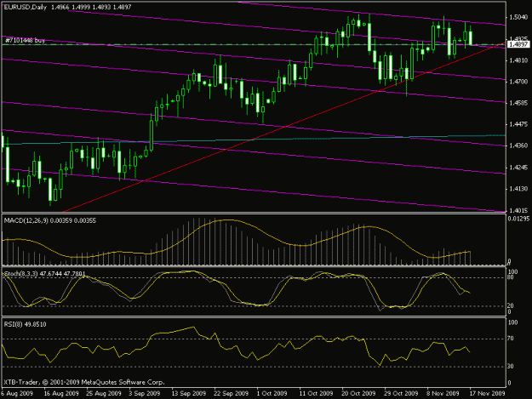Viewport: 532px width, 399px height.
Task: Click the 70 level on RSI scale
Action: click(x=511, y=339)
